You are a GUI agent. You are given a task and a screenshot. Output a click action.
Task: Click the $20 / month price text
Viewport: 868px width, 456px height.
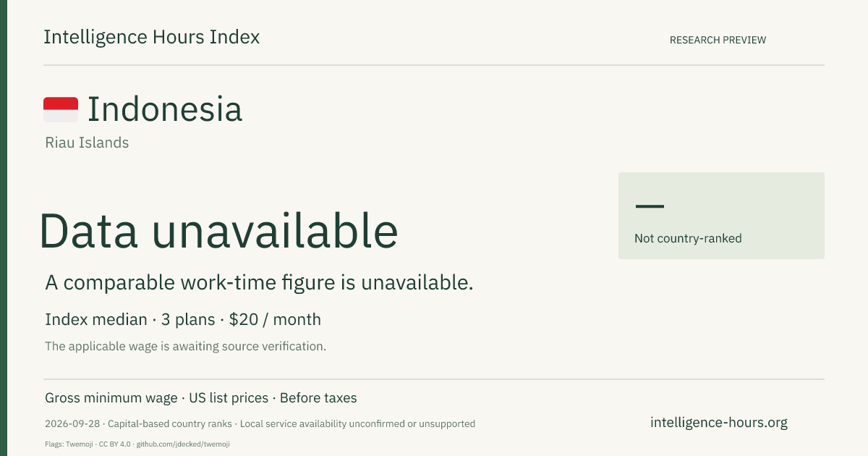point(275,319)
